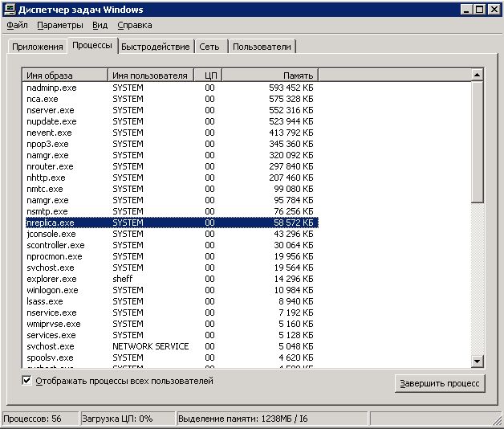Switch to the Приложения tab
The height and width of the screenshot is (429, 504).
click(x=37, y=47)
